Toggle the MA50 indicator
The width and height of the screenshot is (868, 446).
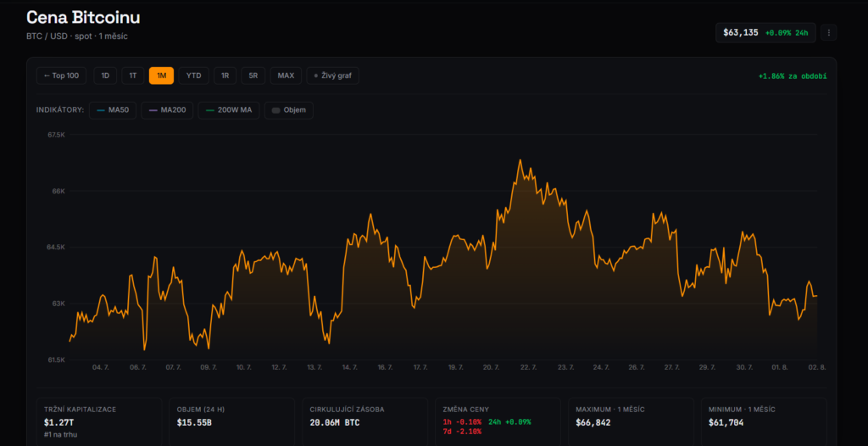(113, 110)
